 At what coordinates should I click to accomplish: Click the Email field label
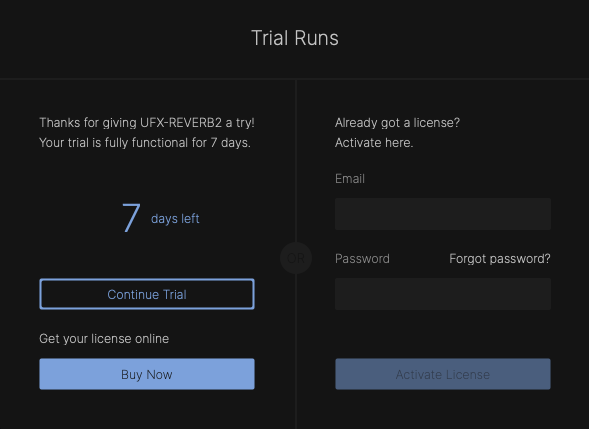350,179
